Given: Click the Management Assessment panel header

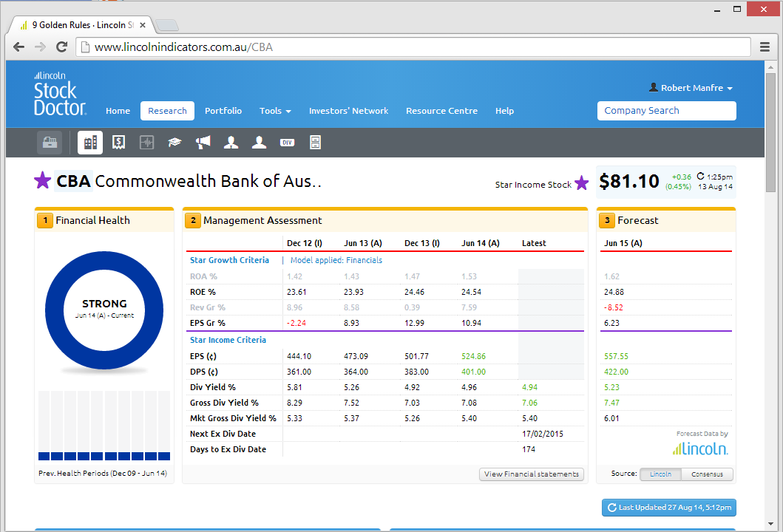Looking at the screenshot, I should [385, 220].
